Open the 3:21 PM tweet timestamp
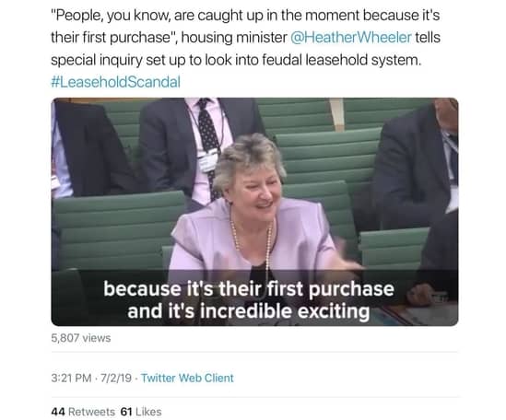 coord(71,378)
